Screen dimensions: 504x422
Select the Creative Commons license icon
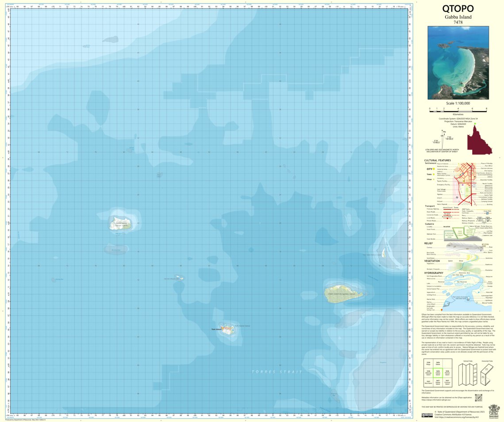(427, 414)
